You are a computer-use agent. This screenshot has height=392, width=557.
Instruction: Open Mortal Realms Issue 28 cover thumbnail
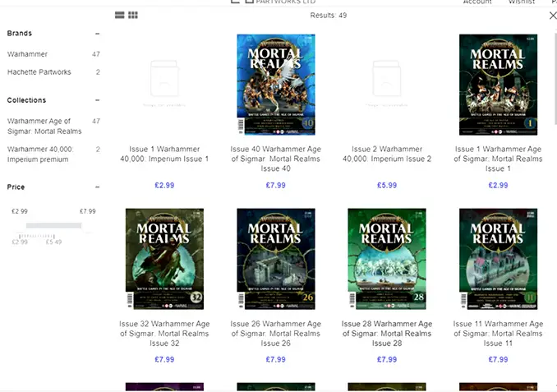387,259
